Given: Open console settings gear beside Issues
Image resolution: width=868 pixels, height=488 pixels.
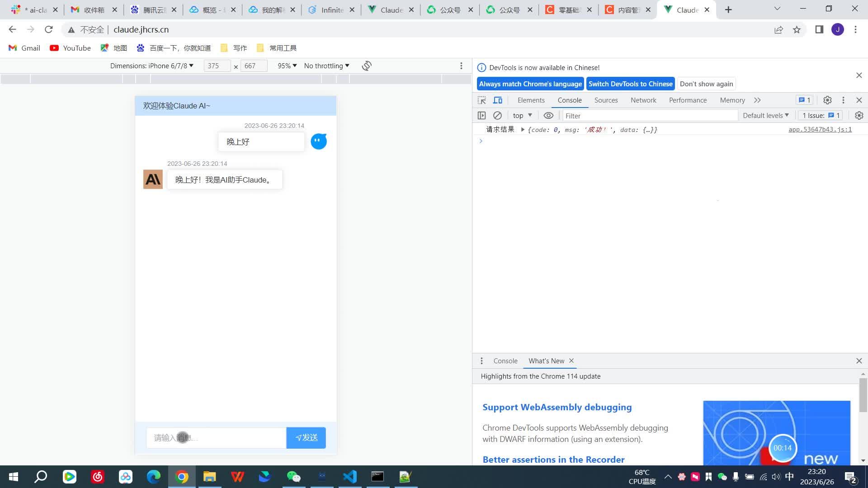Looking at the screenshot, I should 859,116.
